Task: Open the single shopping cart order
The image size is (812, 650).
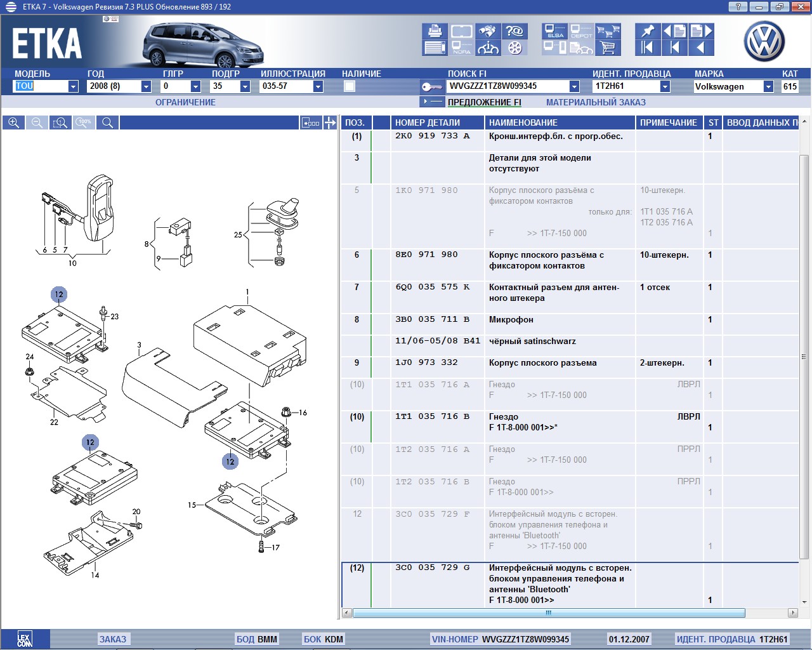Action: (x=608, y=48)
